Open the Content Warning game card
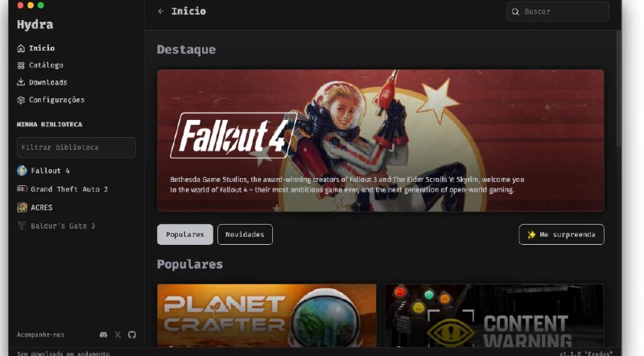Image resolution: width=644 pixels, height=356 pixels. 494,316
